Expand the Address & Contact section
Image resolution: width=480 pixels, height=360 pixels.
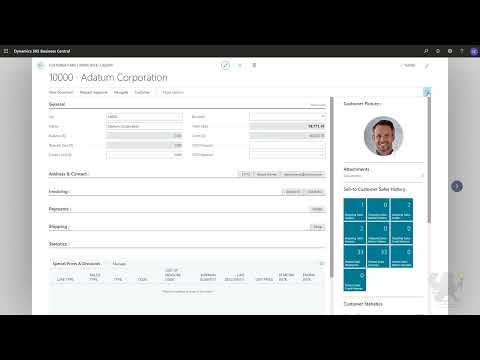tap(69, 174)
